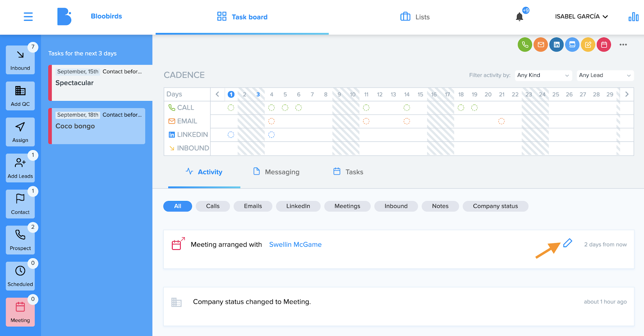Click the company building icon in activity
Viewport: 644px width, 336px height.
click(x=176, y=302)
